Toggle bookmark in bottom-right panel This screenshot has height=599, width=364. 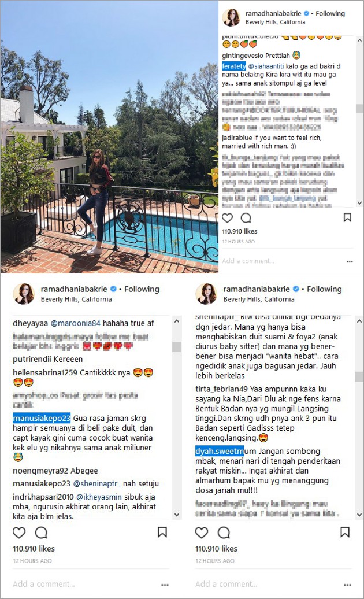pos(345,532)
